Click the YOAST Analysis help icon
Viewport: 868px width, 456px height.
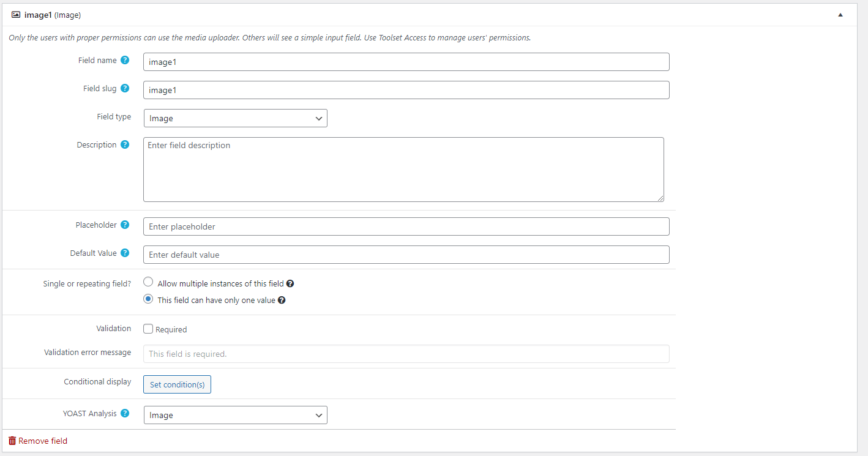click(125, 413)
